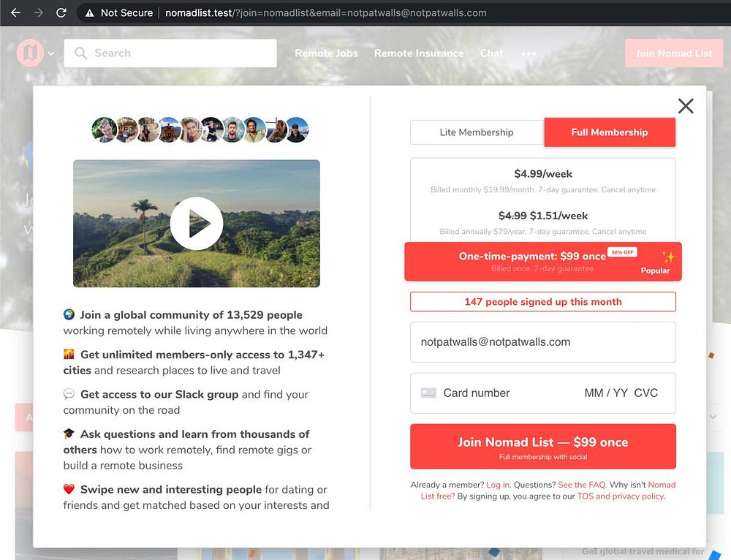731x560 pixels.
Task: Go back with the browser back arrow
Action: pyautogui.click(x=16, y=12)
